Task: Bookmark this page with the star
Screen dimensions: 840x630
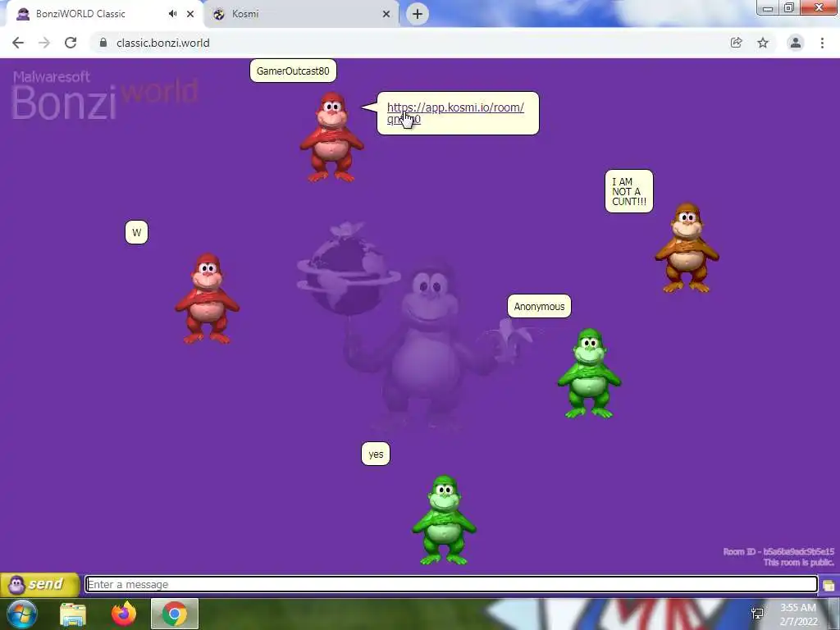Action: [763, 43]
